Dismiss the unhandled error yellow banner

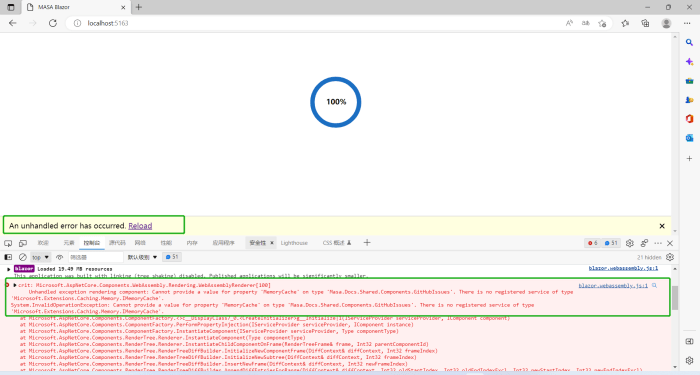pos(662,226)
